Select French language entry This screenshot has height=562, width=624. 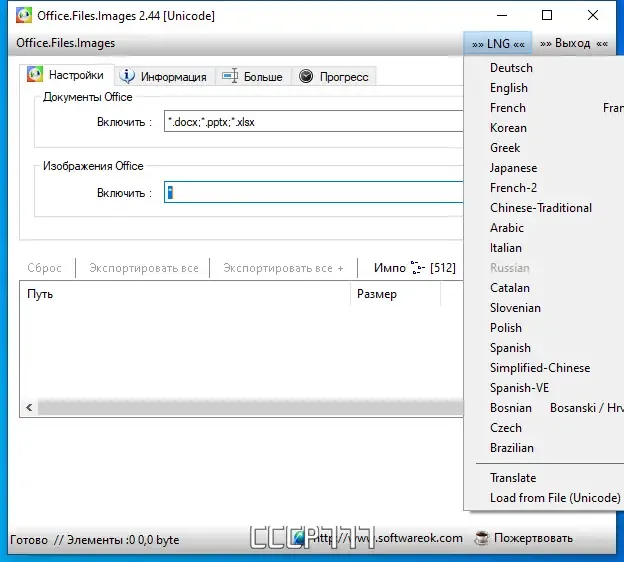pyautogui.click(x=508, y=108)
